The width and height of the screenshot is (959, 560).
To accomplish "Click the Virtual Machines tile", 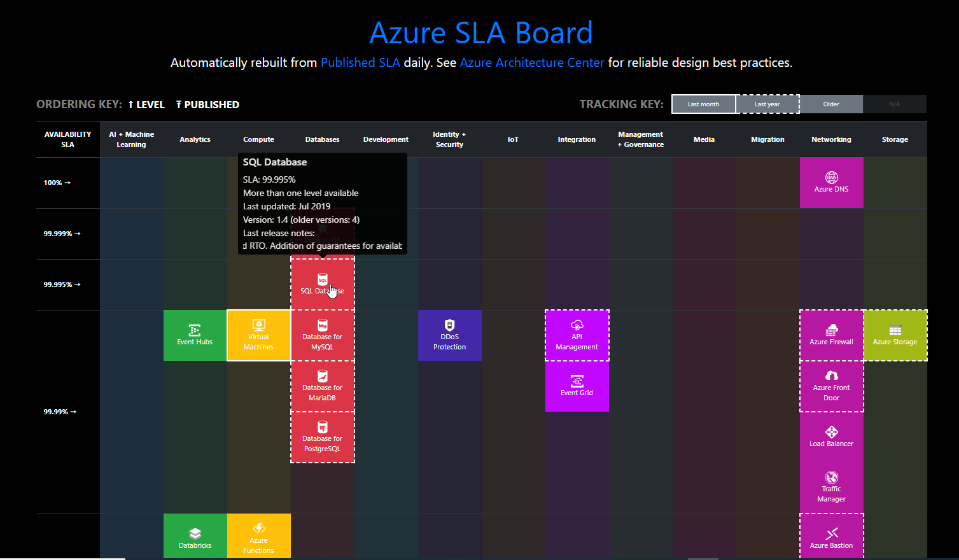I will [x=258, y=335].
